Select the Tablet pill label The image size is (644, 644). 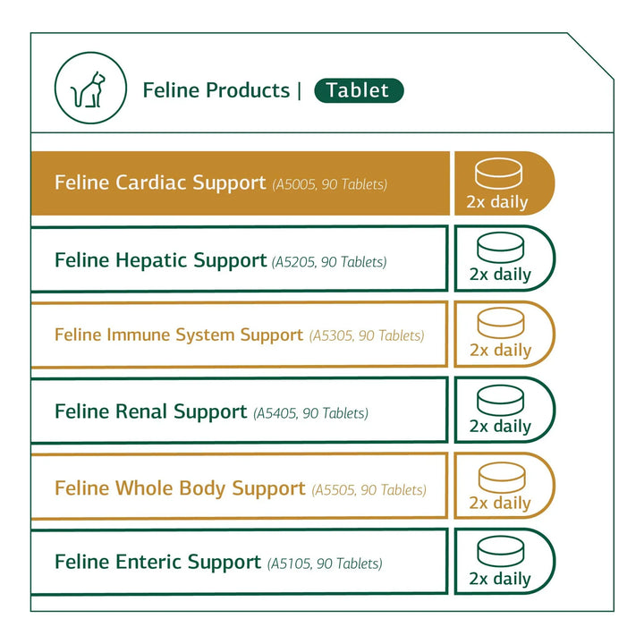(x=359, y=90)
